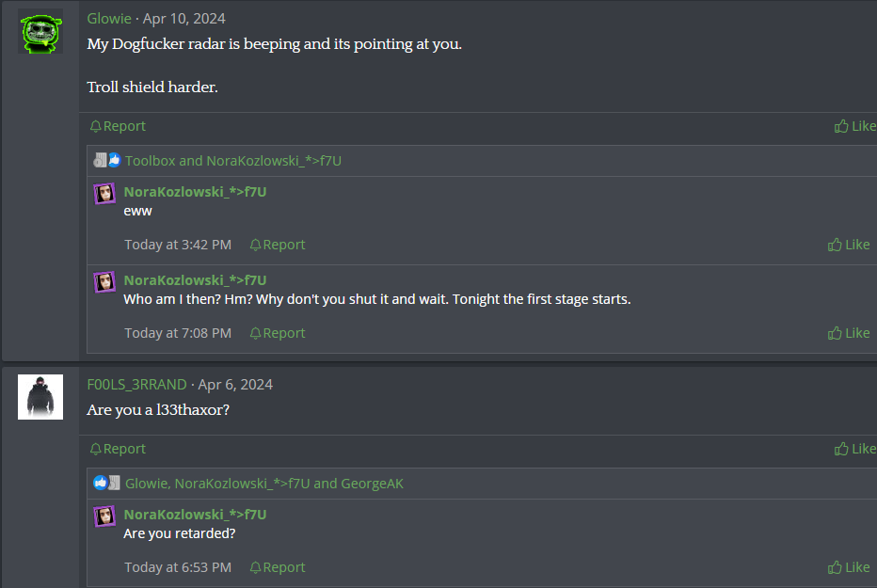
Task: Report F00LS_3RRAND's "l33thaxor" post
Action: [x=118, y=449]
